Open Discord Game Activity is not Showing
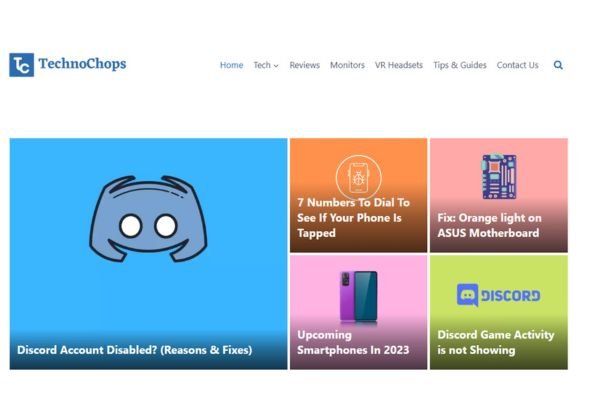 click(496, 342)
